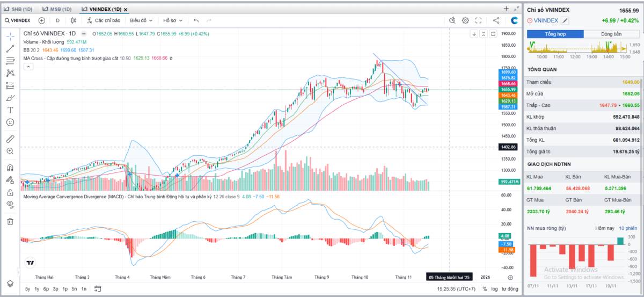Image resolution: width=644 pixels, height=297 pixels.
Task: Enter fullscreen chart mode
Action: click(x=478, y=20)
